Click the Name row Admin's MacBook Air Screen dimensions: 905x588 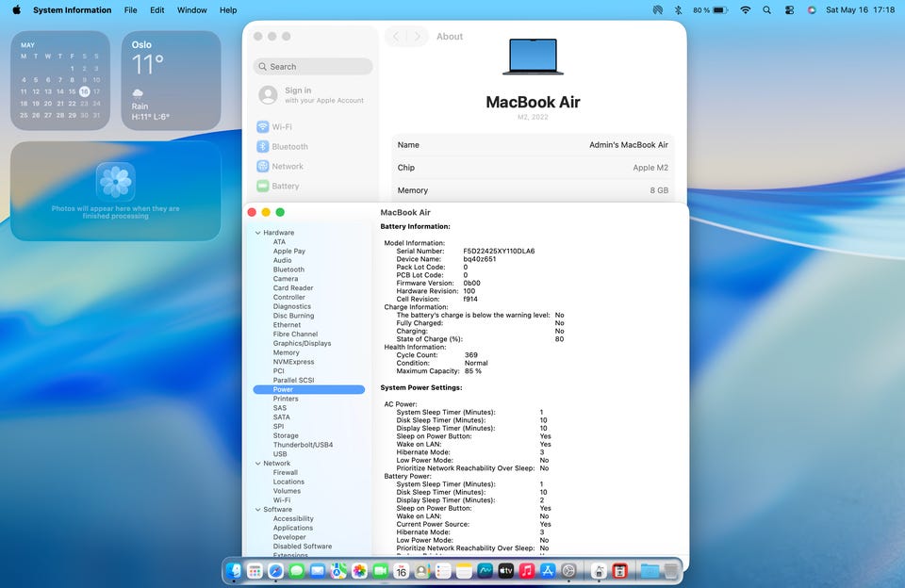[533, 145]
